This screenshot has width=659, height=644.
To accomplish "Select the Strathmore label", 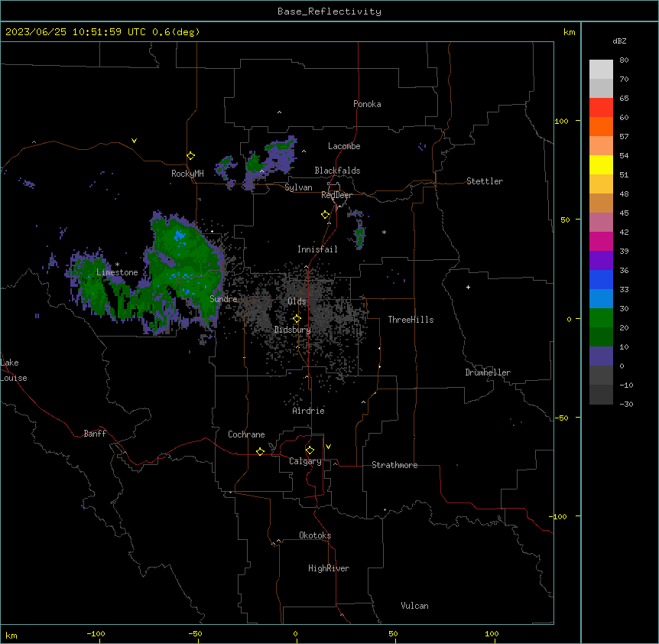I will (394, 465).
